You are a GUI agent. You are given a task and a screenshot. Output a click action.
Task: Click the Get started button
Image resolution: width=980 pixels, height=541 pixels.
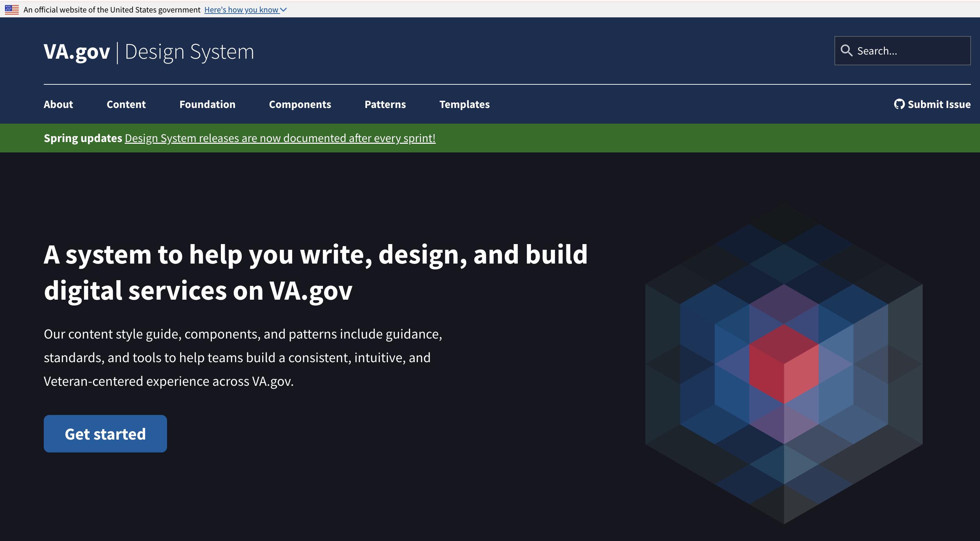coord(105,434)
